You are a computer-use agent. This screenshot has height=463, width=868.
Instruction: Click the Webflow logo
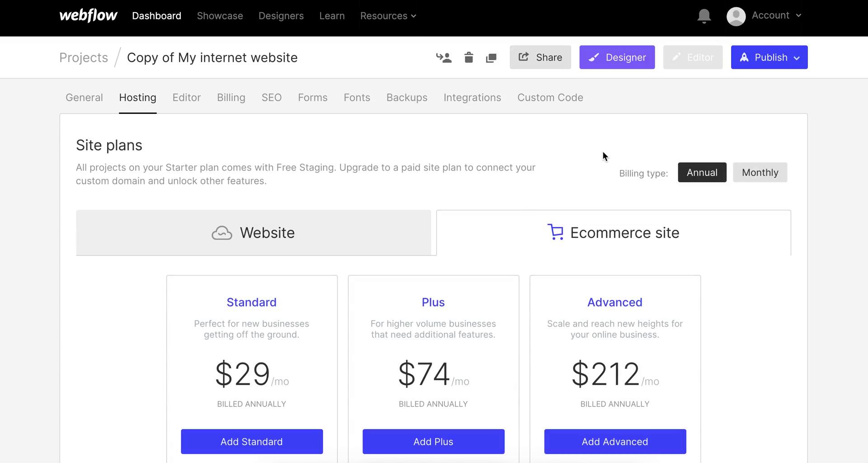pyautogui.click(x=88, y=15)
